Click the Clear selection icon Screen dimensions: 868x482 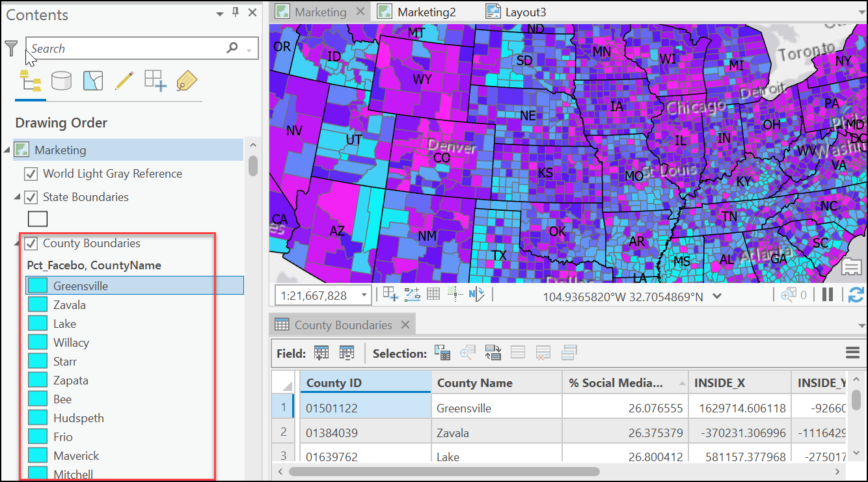coord(518,353)
